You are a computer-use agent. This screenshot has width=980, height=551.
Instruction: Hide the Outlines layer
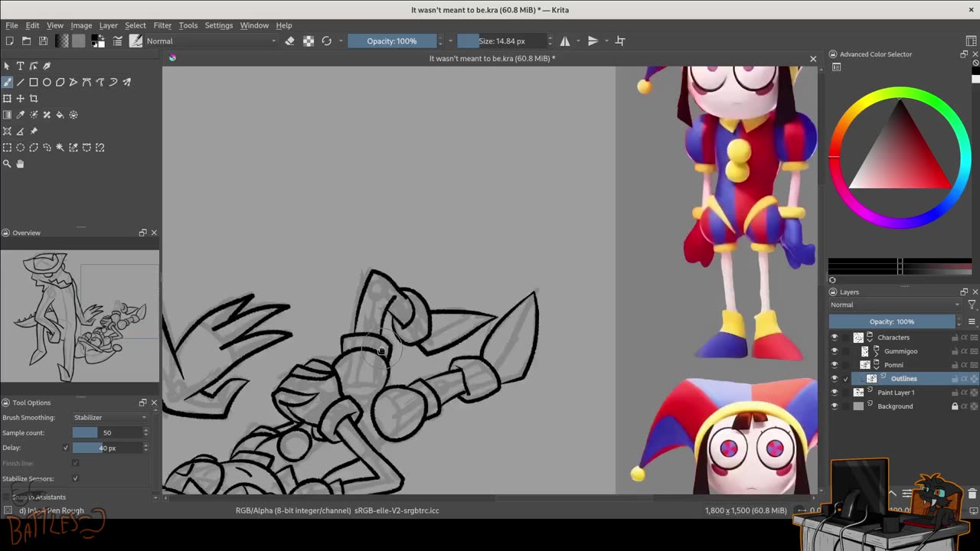point(835,379)
